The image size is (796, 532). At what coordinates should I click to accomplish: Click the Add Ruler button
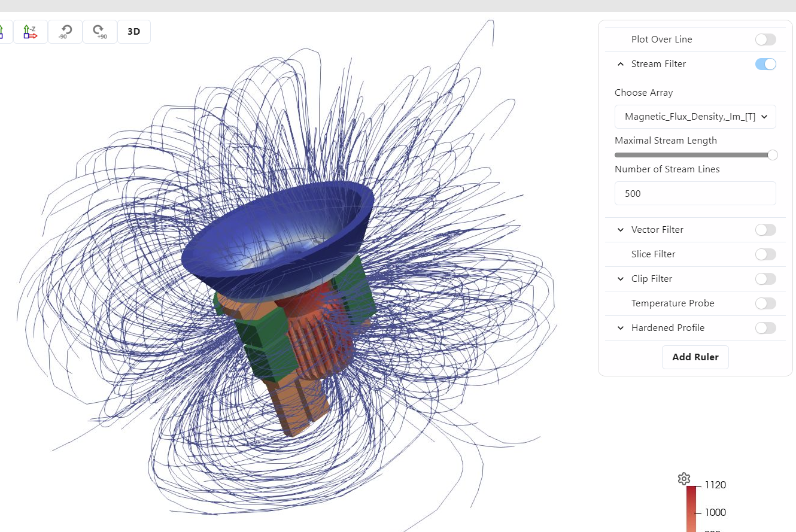tap(695, 357)
